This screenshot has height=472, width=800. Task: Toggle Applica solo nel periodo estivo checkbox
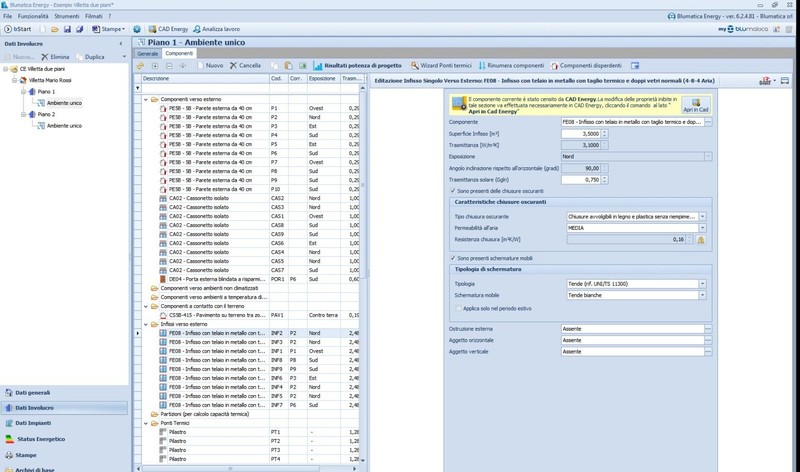tap(458, 309)
